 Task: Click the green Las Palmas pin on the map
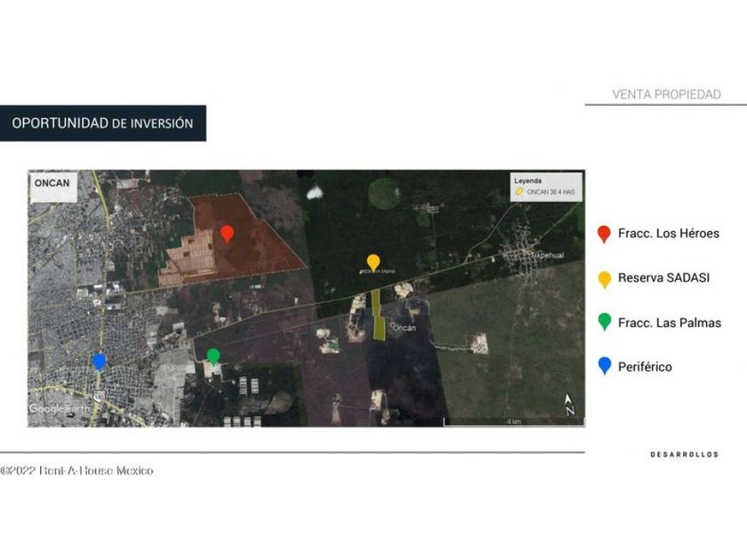click(213, 356)
